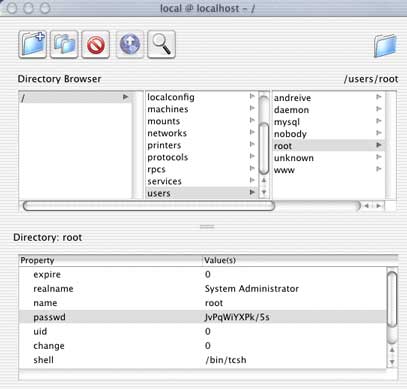
Task: Click the new folder icon with plus sign
Action: 33,44
